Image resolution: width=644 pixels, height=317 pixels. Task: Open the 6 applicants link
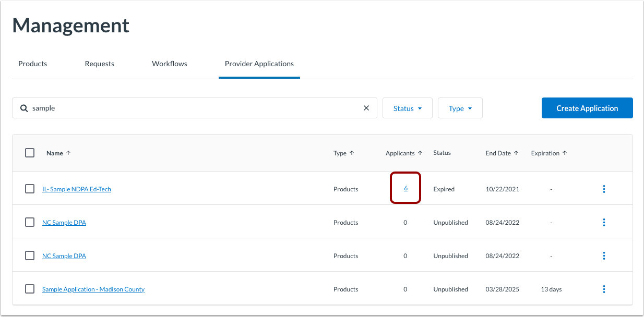tap(406, 188)
